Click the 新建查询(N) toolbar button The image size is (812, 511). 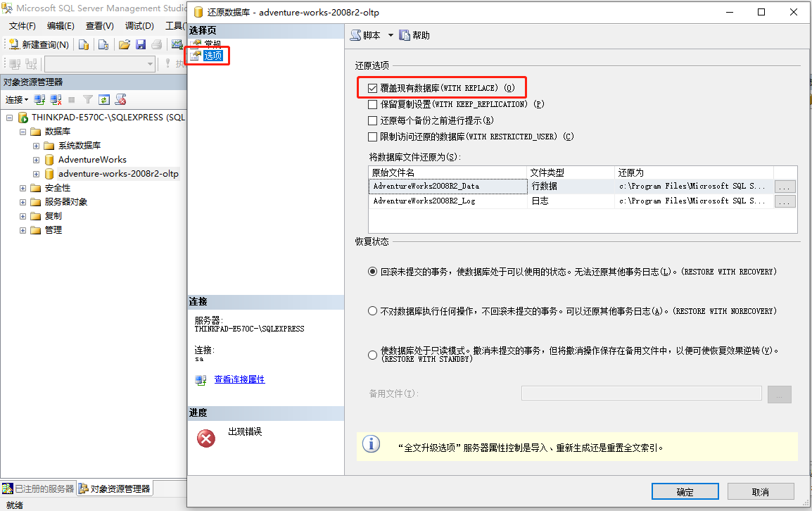pos(39,44)
